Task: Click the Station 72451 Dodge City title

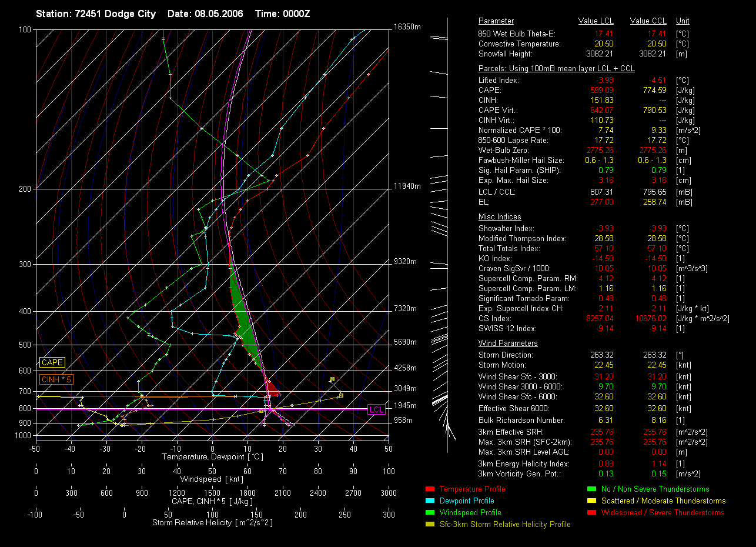Action: [96, 14]
